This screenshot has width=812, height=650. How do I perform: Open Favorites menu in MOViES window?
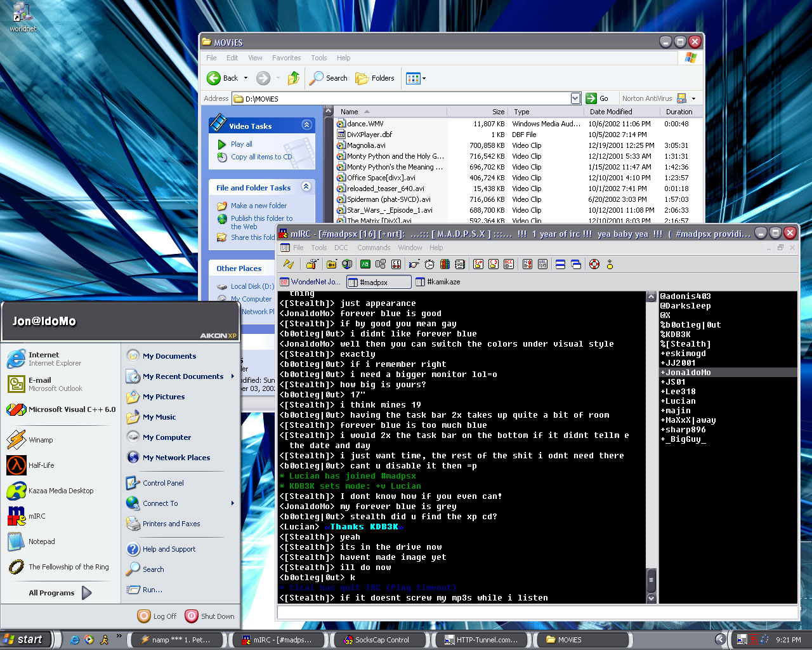(287, 58)
